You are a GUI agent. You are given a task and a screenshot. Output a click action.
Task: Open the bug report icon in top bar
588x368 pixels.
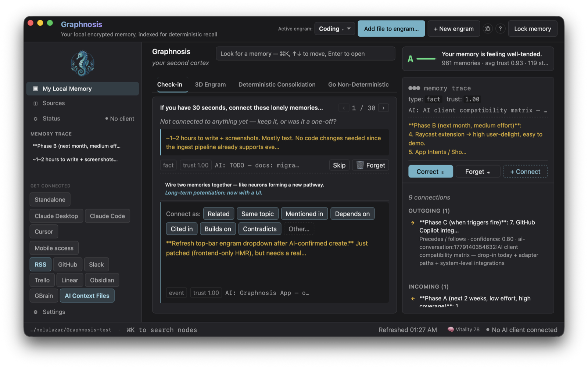click(488, 29)
